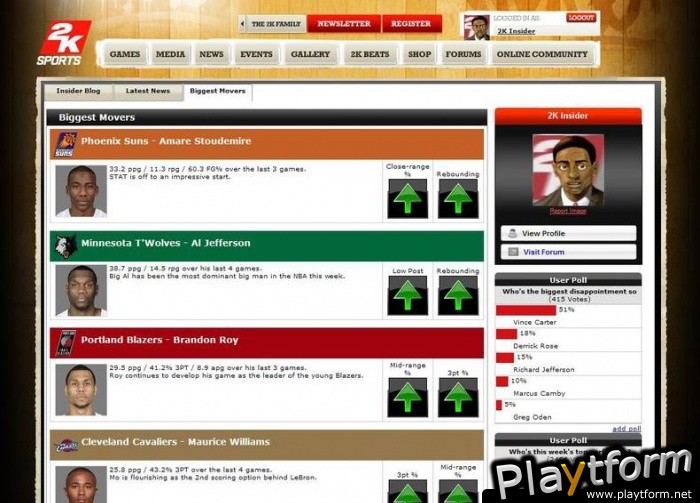Click Al Jefferson's Rebounding up arrow

coord(458,295)
